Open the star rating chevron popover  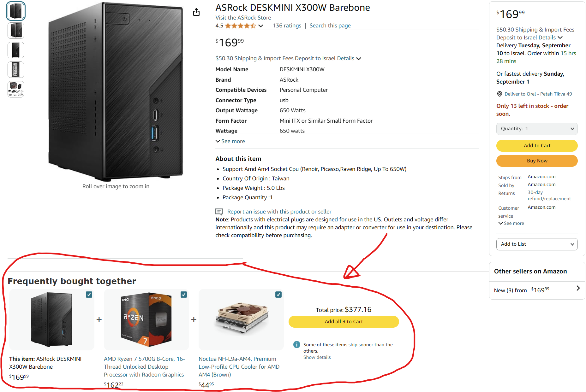[261, 26]
